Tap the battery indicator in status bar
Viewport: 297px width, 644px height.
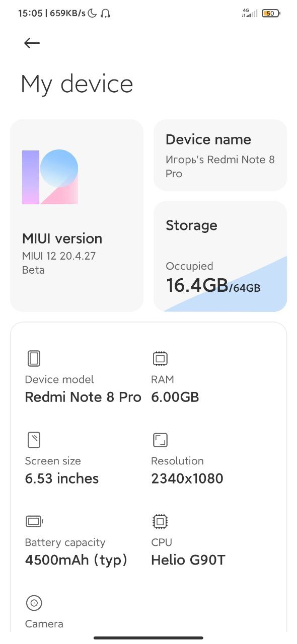pos(271,14)
